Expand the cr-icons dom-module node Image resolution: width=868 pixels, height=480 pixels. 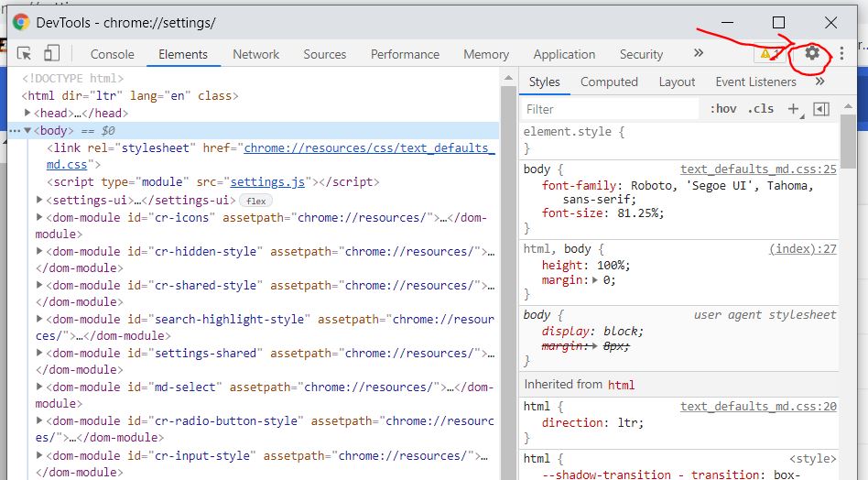coord(39,217)
